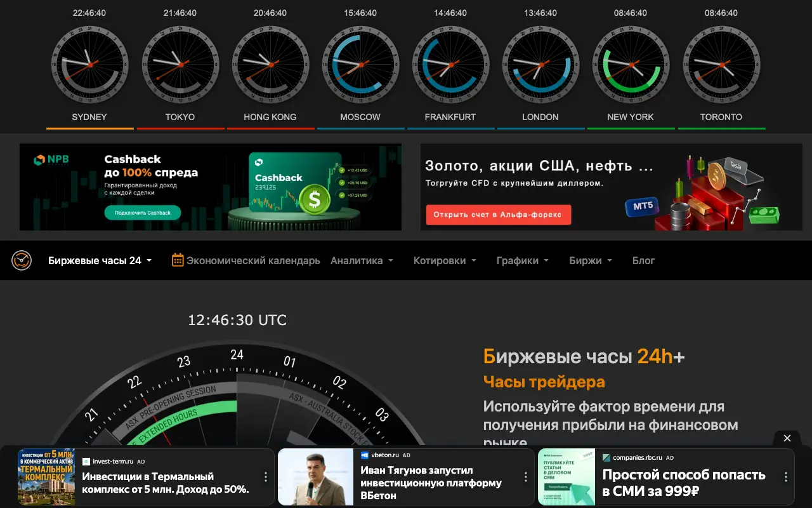Click the site clock logo icon
This screenshot has width=812, height=508.
21,260
